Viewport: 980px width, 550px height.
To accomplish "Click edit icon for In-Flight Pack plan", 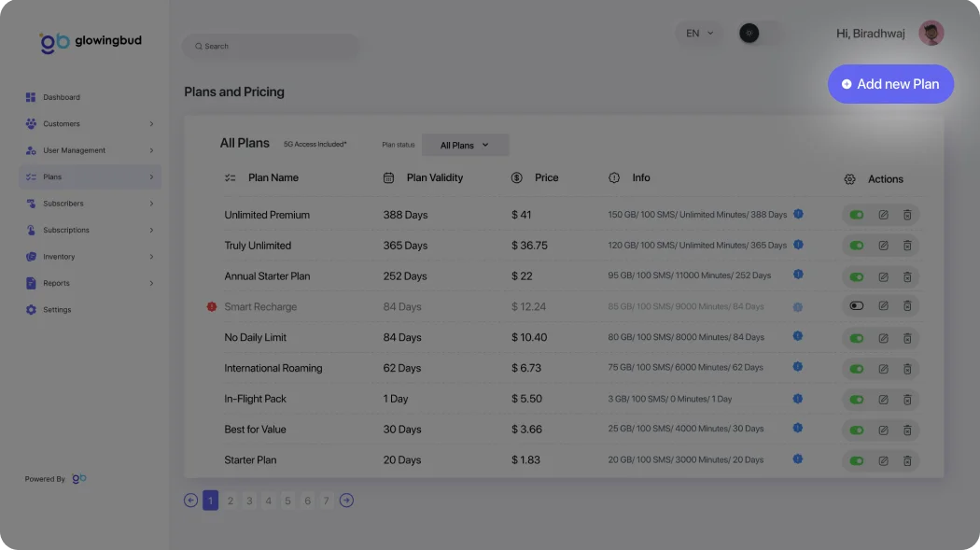I will point(883,400).
